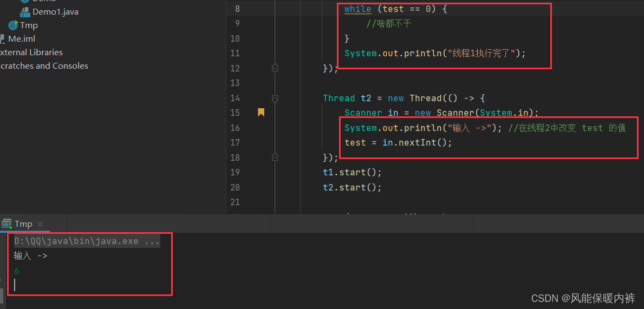Click line number 8 in the gutter
This screenshot has width=644, height=309.
point(237,9)
